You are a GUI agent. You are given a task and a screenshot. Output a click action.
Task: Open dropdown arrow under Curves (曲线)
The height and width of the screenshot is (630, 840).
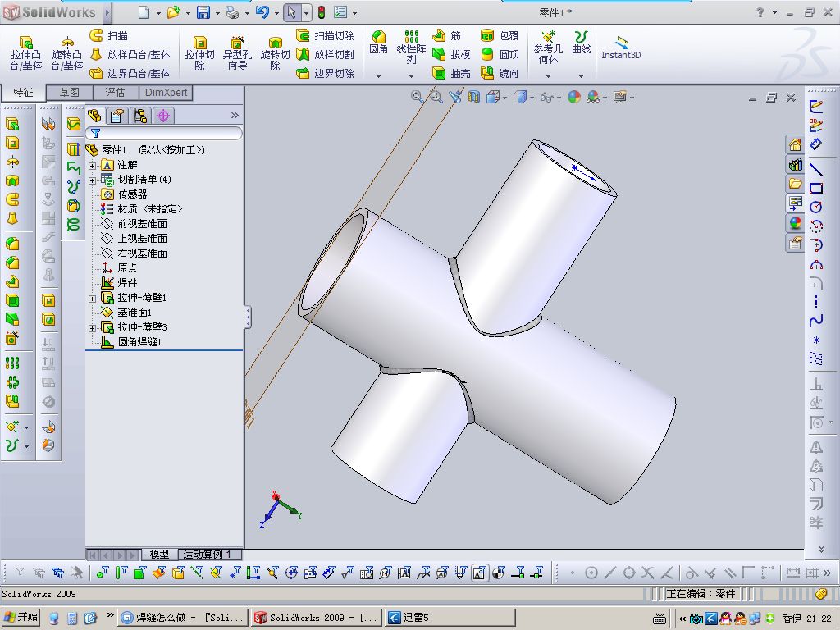[582, 76]
